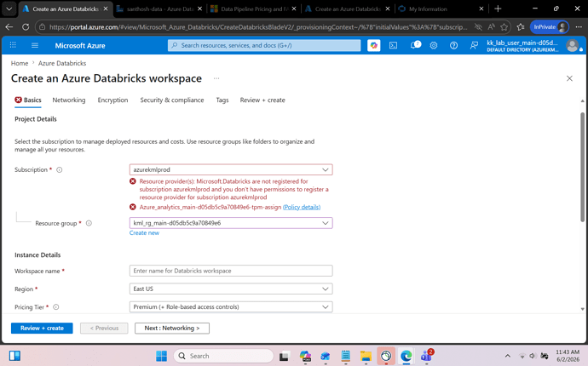Switch to Review + create tab
The image size is (588, 366).
[262, 100]
